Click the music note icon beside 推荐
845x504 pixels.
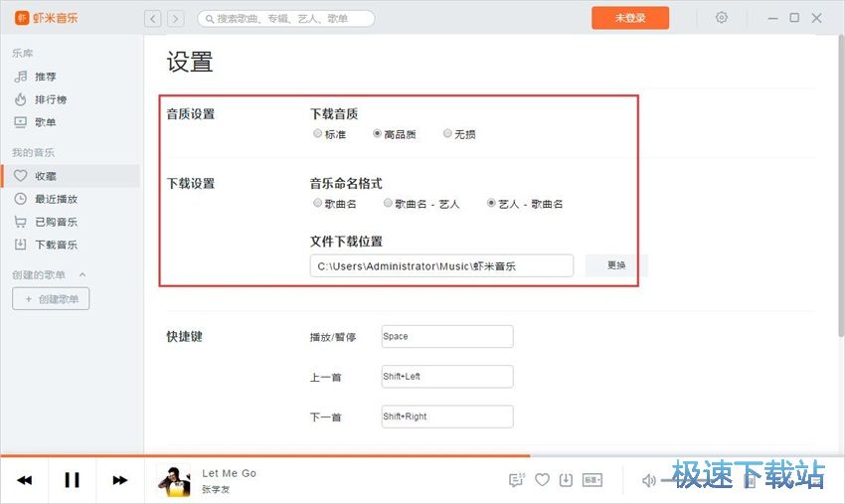[x=21, y=77]
